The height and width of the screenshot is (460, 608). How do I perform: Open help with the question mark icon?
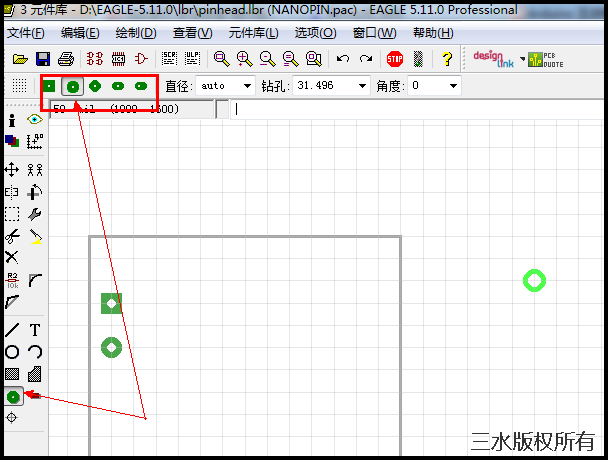tap(446, 59)
